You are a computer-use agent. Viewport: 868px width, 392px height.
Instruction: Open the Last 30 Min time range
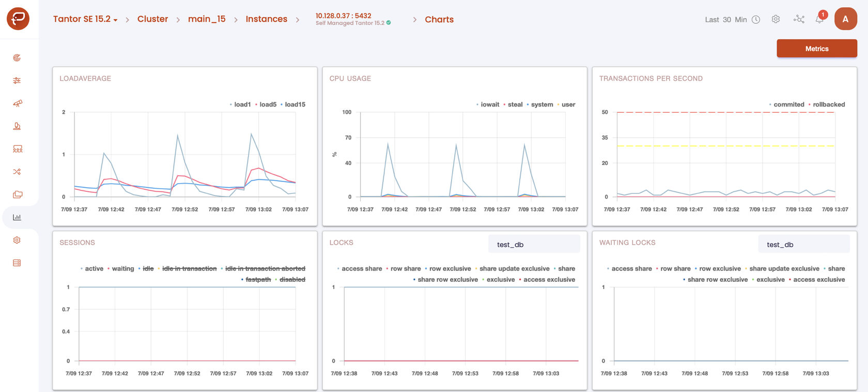[x=726, y=20]
